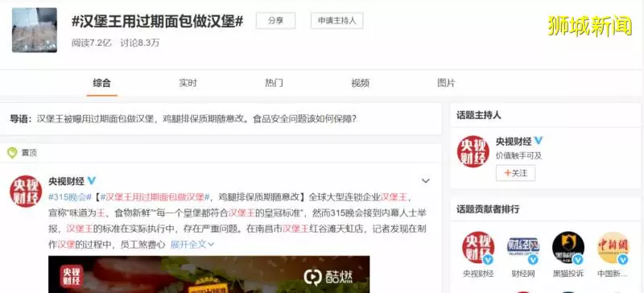Switch to the 综合 tab
This screenshot has height=293, width=644.
coord(101,83)
